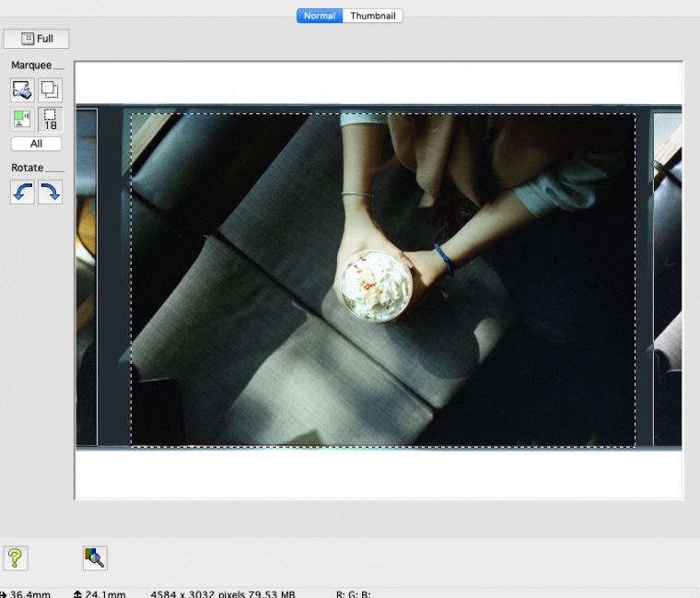Switch to the Thumbnail preview tab
The width and height of the screenshot is (700, 598).
(373, 16)
